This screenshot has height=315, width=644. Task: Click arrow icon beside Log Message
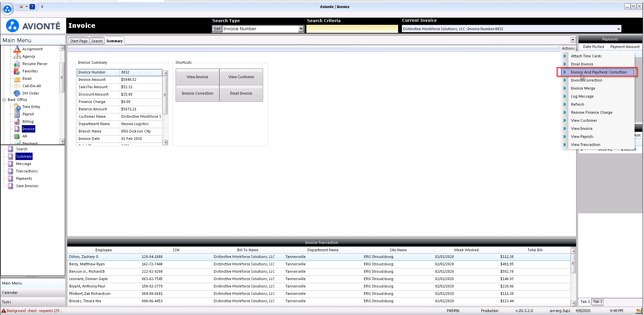(565, 96)
